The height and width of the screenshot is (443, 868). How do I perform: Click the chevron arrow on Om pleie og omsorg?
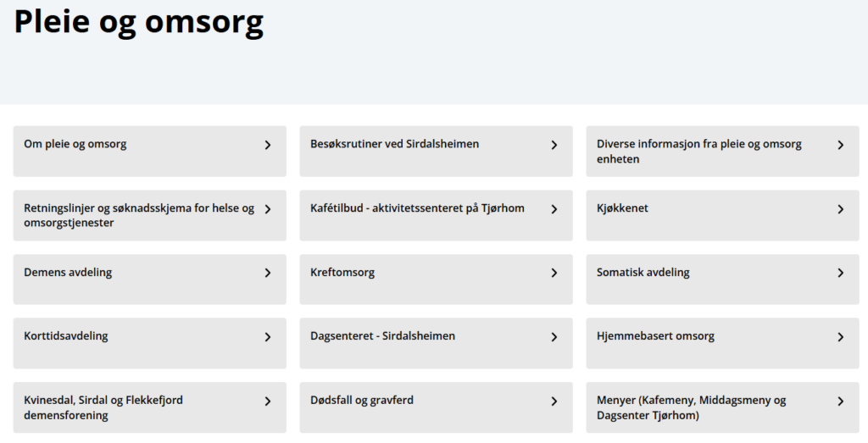click(x=268, y=145)
